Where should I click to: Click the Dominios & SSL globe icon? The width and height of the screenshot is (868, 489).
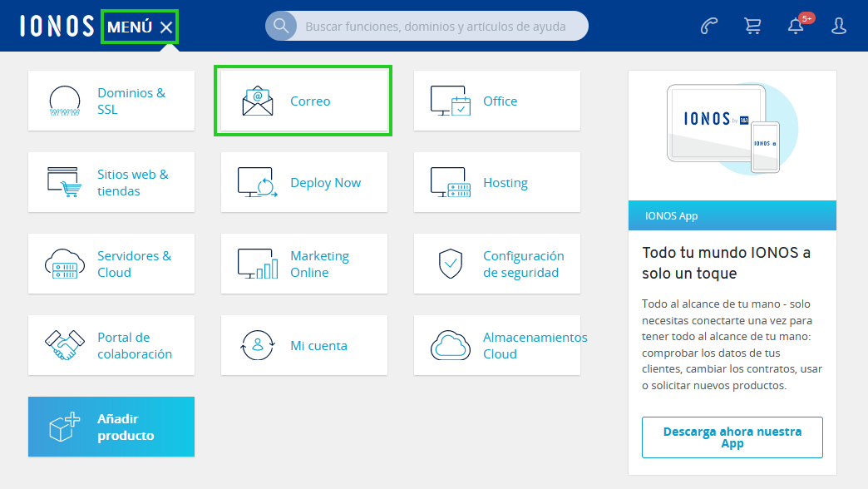pyautogui.click(x=65, y=101)
